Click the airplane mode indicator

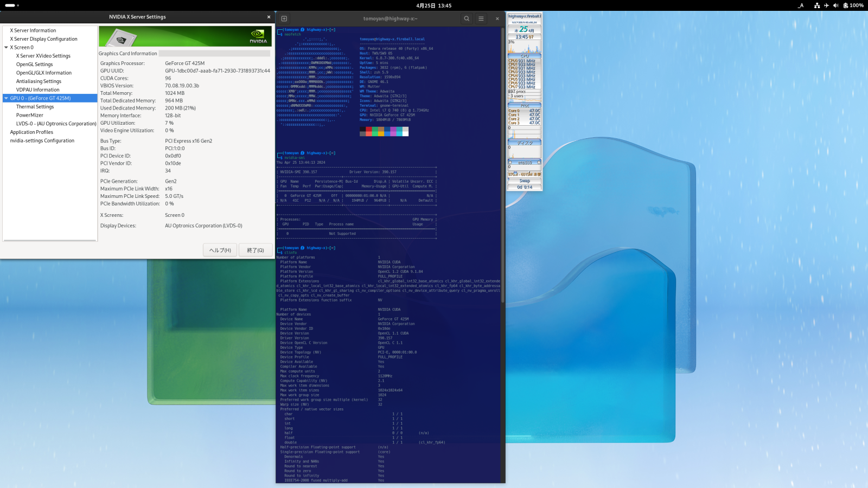point(826,5)
